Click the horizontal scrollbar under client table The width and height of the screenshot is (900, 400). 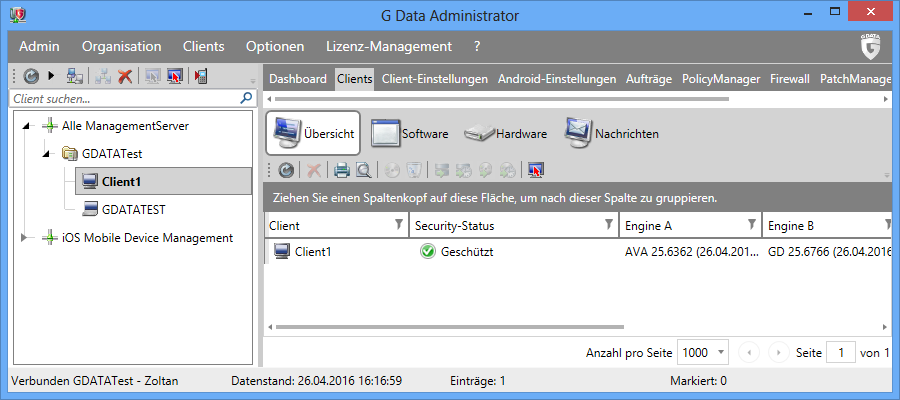tap(449, 327)
